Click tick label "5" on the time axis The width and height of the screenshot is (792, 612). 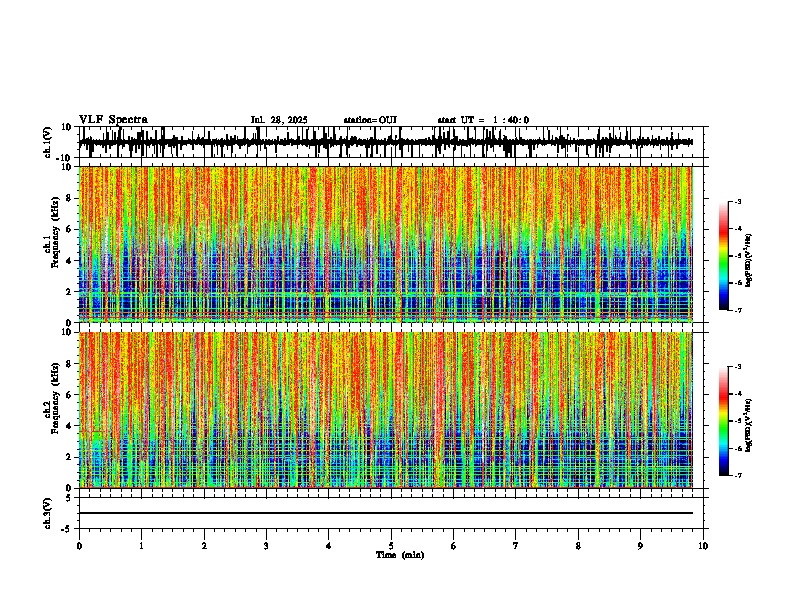(391, 546)
